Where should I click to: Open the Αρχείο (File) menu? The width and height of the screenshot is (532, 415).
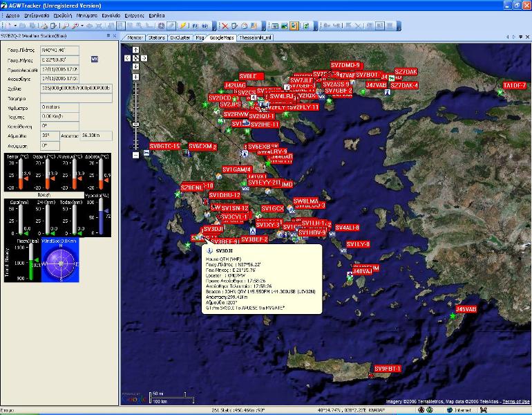click(x=12, y=16)
